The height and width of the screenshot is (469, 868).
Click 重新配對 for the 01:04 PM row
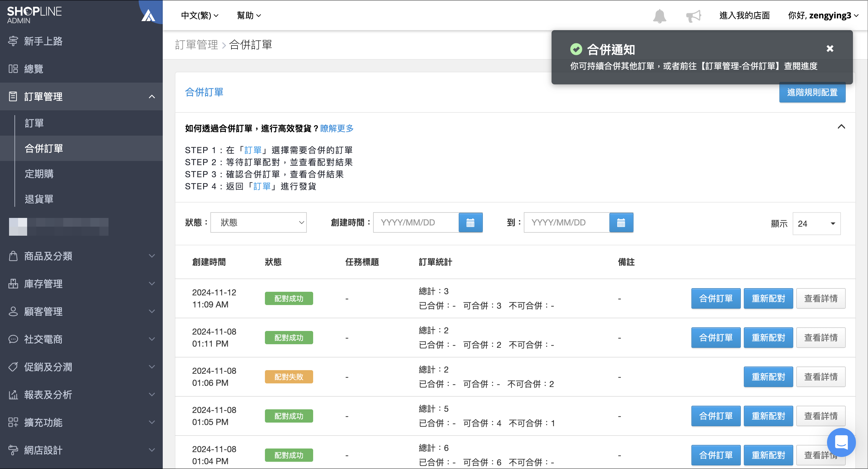click(x=768, y=455)
